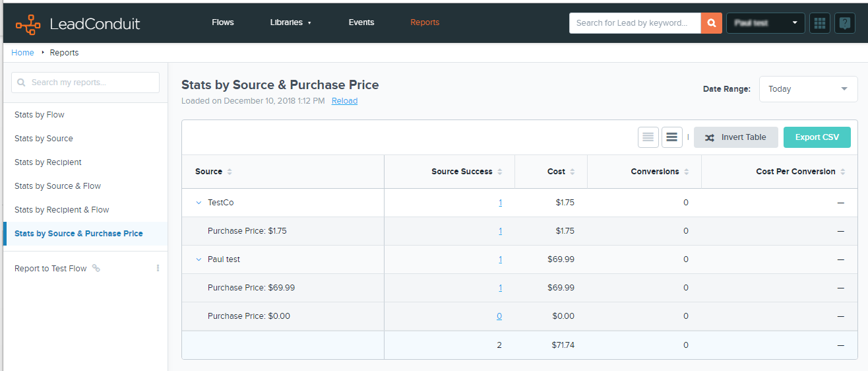The width and height of the screenshot is (868, 371).
Task: Focus the Search for Lead keyword field
Action: 635,22
